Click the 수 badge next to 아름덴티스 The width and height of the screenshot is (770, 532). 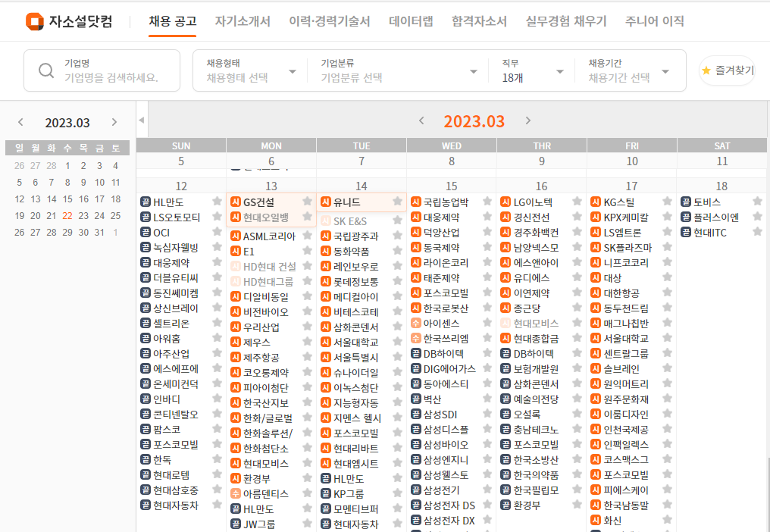pyautogui.click(x=236, y=493)
